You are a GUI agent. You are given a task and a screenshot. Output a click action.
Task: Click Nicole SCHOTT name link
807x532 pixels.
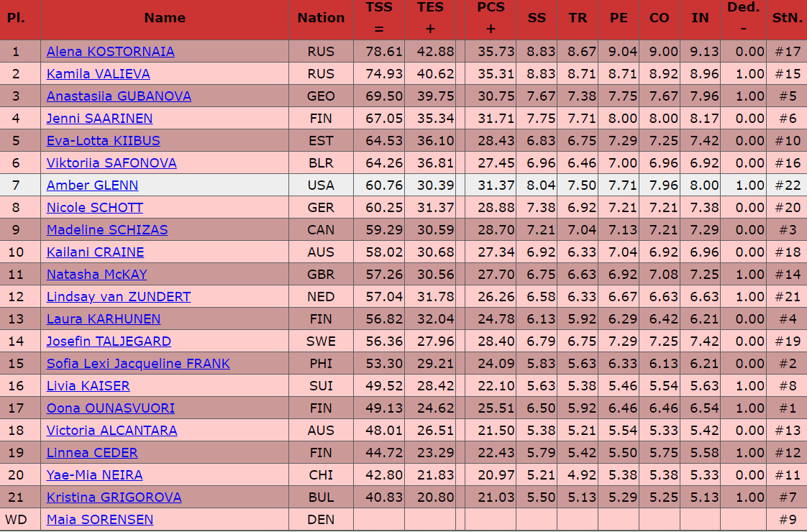pos(94,208)
